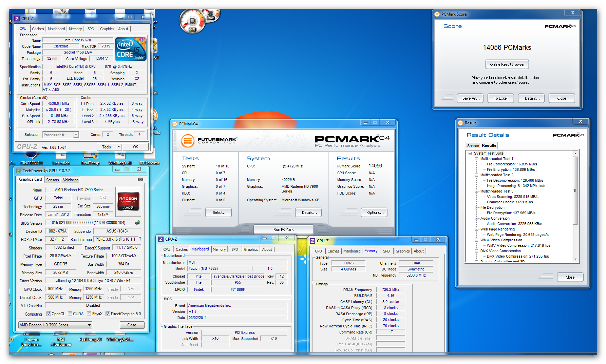Switch to Sensors tab in GPU-Z
Screen dimensions: 606x364
click(x=52, y=180)
